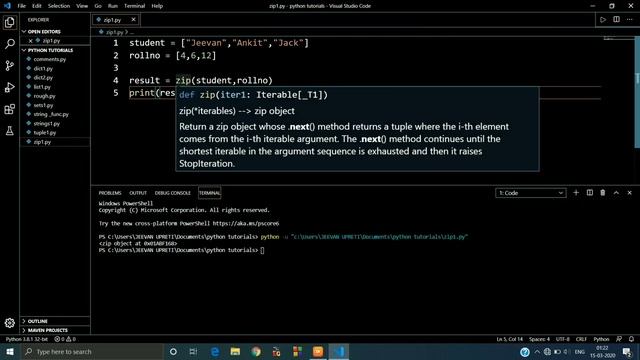Expand the Outline section

tap(37, 321)
